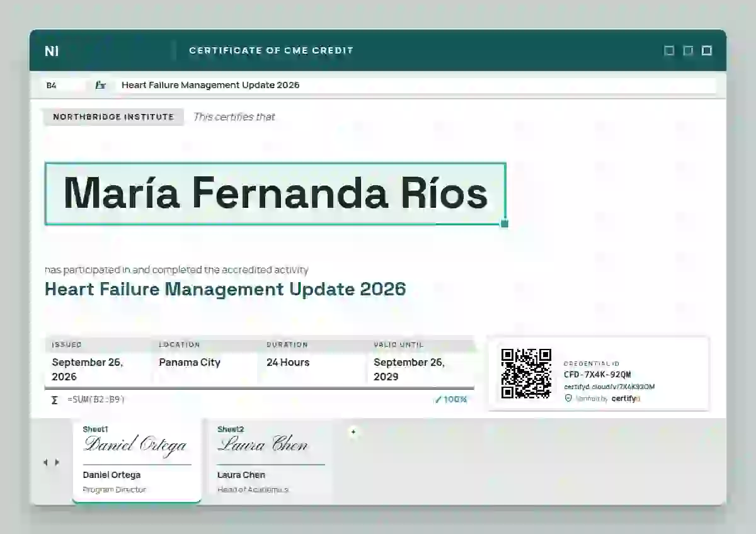Click the 100% checkmark status
This screenshot has height=534, width=756.
click(x=451, y=399)
